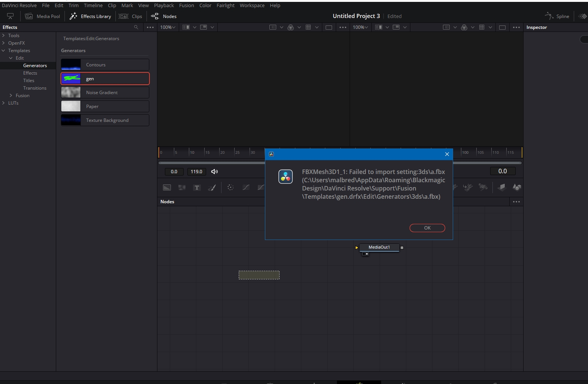Click right viewer split A/B view icon

[x=379, y=27]
